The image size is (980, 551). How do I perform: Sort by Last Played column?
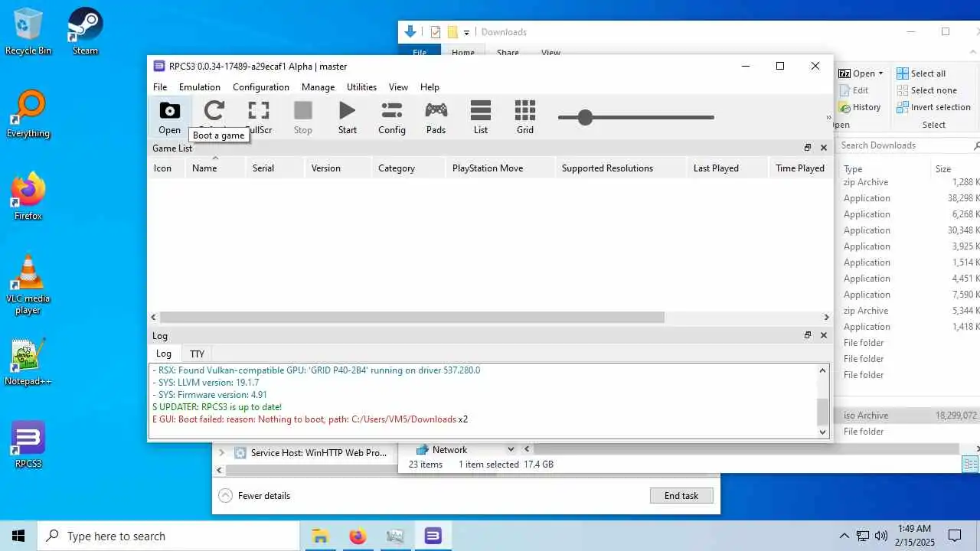click(727, 168)
